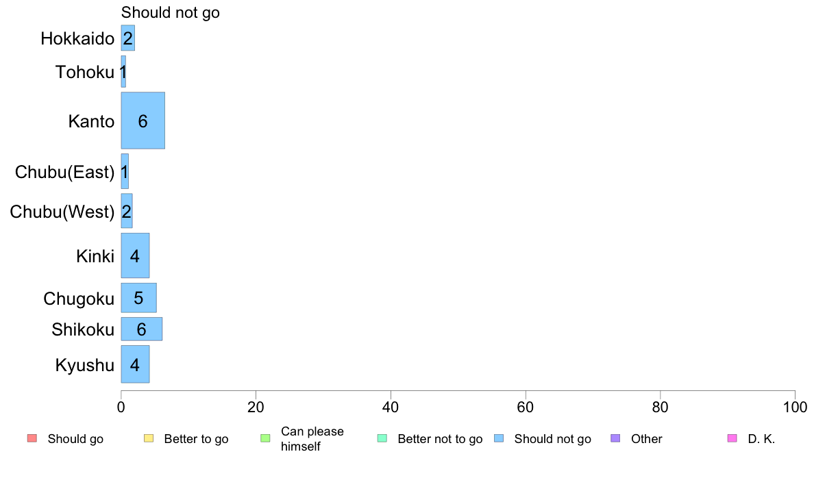Click the Chubu(East) row label
This screenshot has width=814, height=504.
click(64, 172)
